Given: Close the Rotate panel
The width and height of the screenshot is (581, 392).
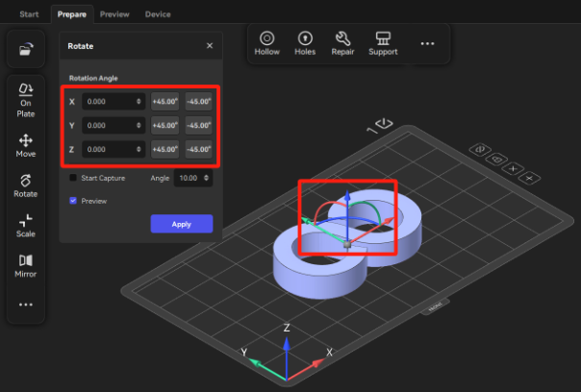Looking at the screenshot, I should coord(210,45).
